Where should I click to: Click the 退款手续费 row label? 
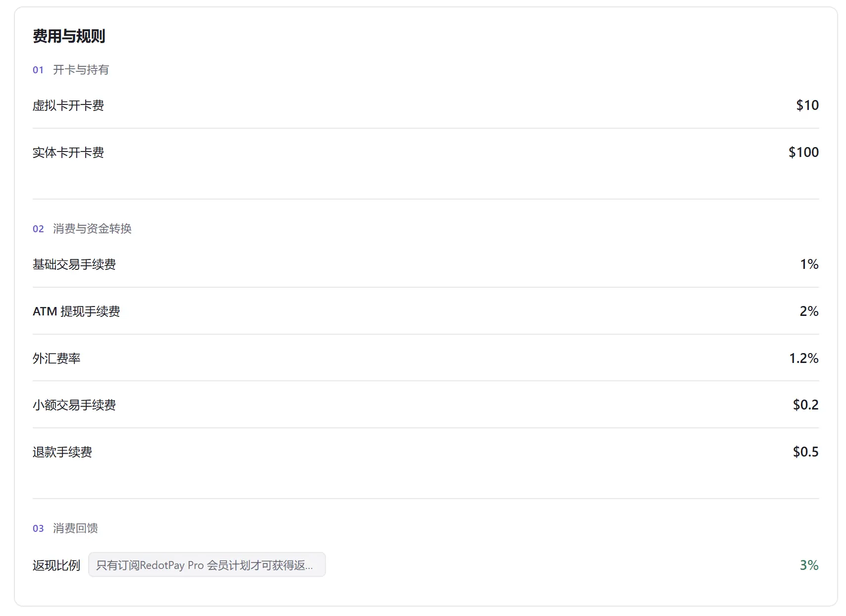(62, 452)
